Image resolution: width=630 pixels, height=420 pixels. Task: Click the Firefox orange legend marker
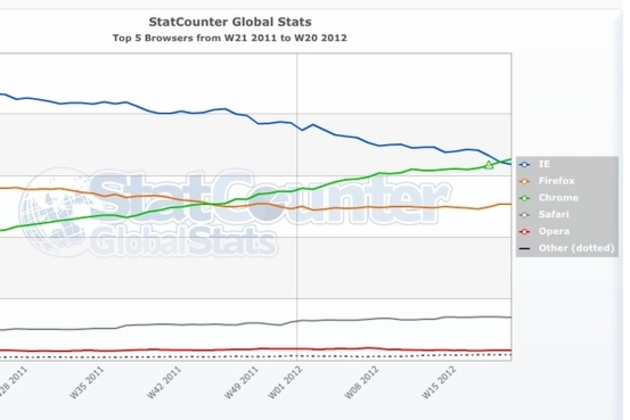tap(525, 181)
